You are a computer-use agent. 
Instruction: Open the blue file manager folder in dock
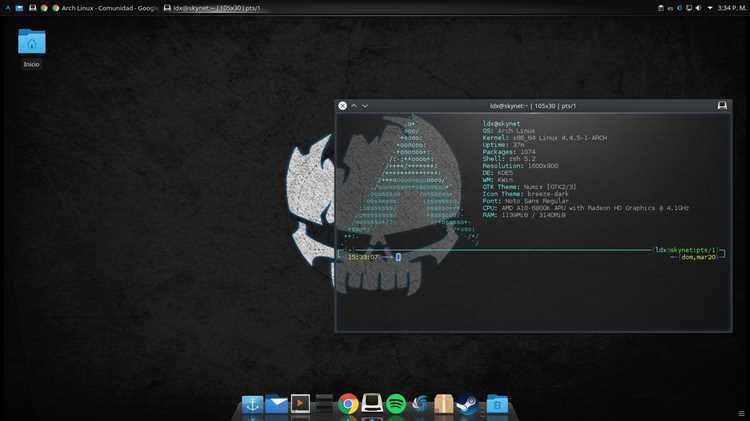497,405
